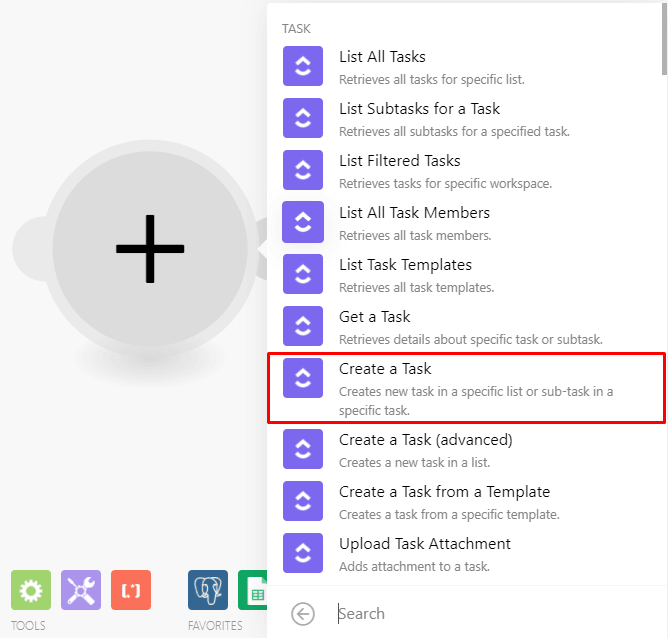Select List Task Templates entry

pyautogui.click(x=405, y=265)
